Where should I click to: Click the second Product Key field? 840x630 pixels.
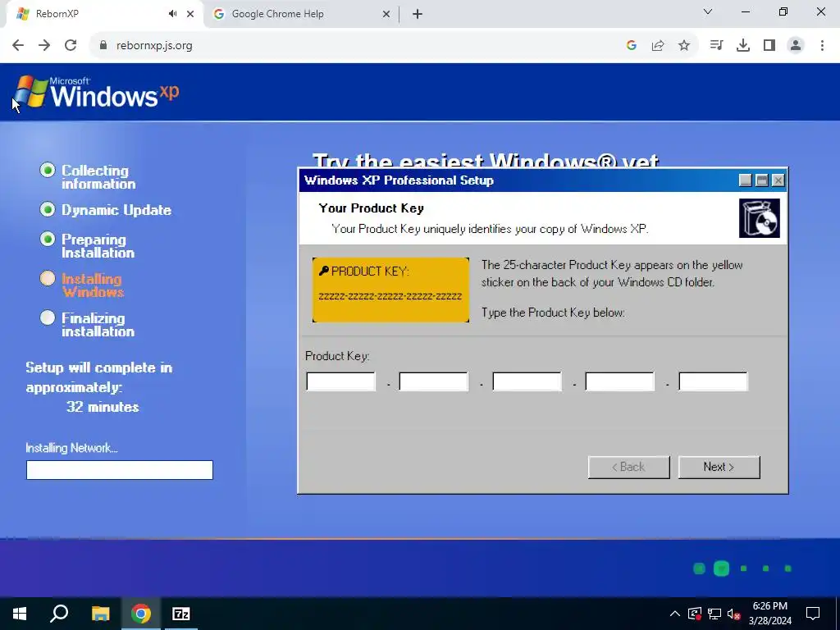(433, 381)
